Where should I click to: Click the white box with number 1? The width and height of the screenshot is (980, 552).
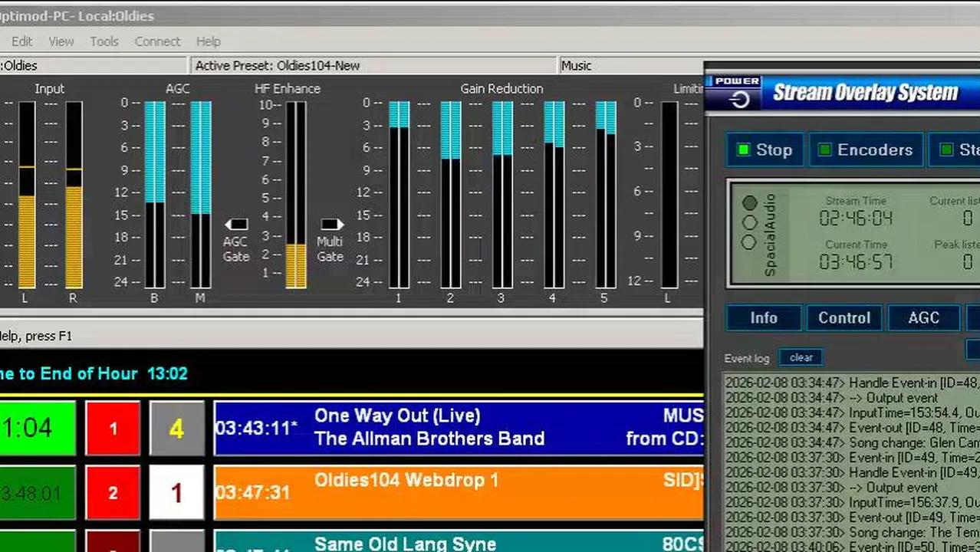click(x=176, y=492)
